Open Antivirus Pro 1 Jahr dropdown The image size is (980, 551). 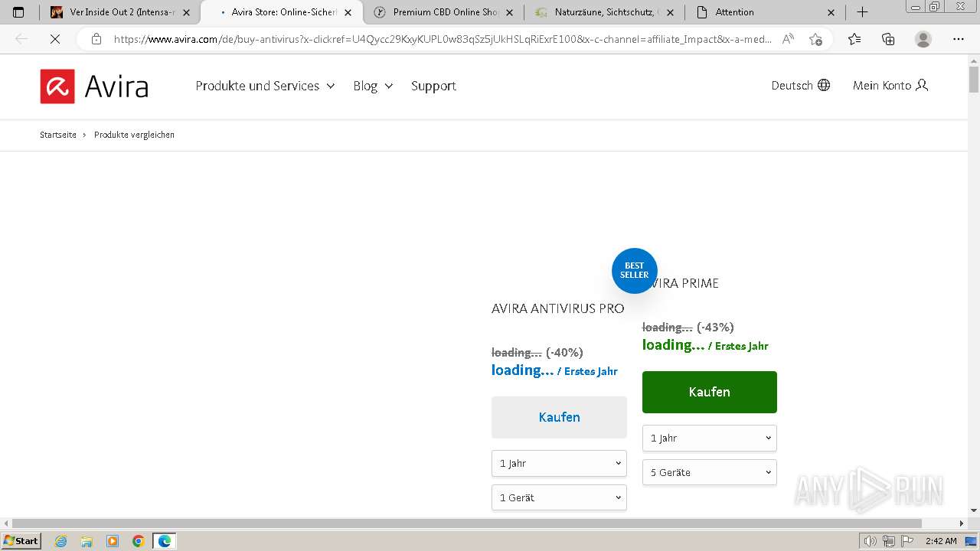point(559,463)
